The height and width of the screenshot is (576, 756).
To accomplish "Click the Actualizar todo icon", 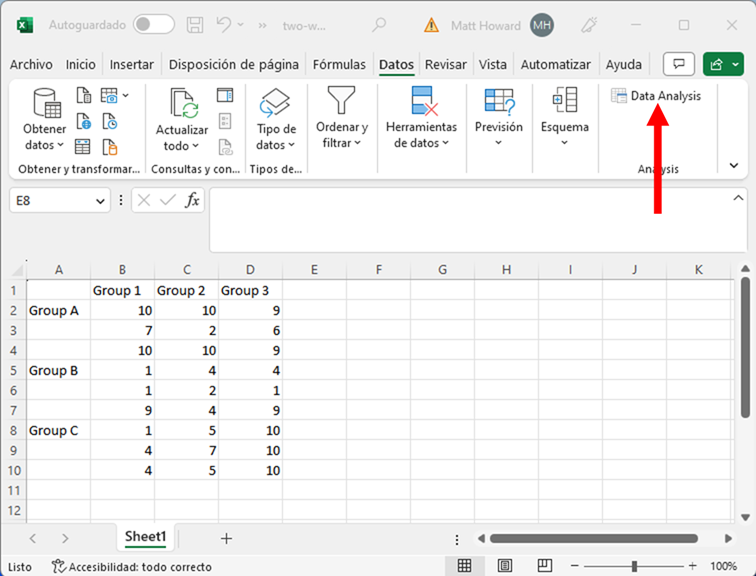I will [182, 120].
